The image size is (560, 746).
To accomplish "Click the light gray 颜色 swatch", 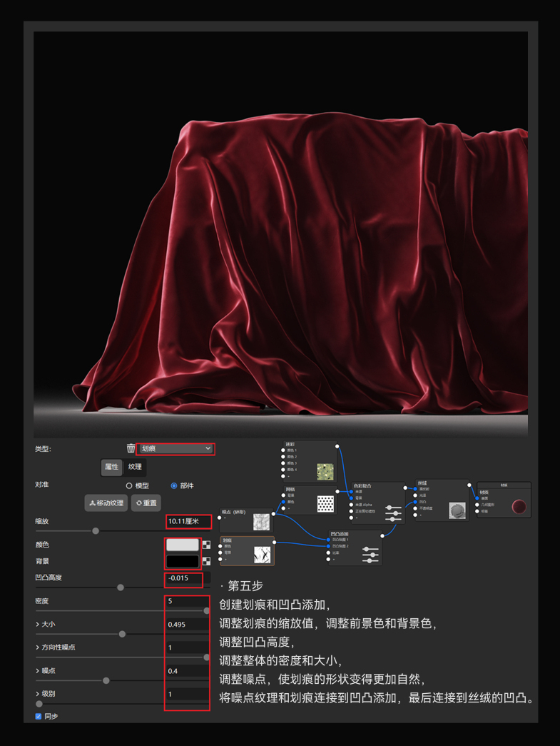I will pos(183,545).
